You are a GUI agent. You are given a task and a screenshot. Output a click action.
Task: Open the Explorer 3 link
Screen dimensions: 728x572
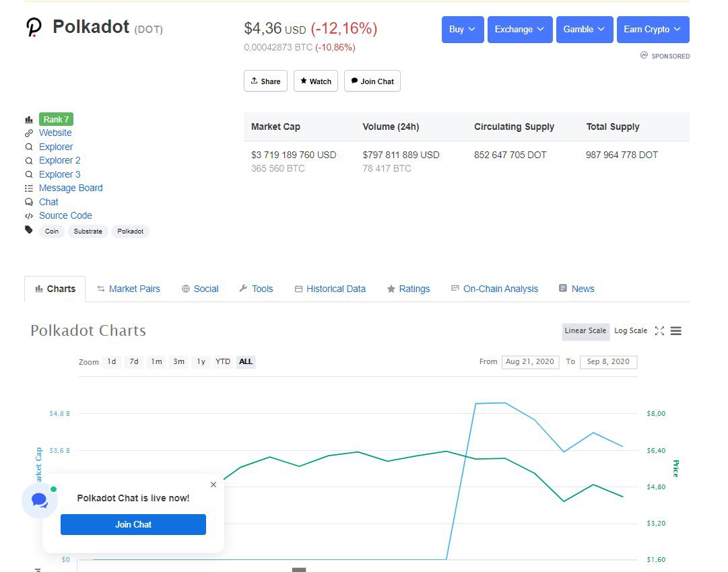[59, 174]
